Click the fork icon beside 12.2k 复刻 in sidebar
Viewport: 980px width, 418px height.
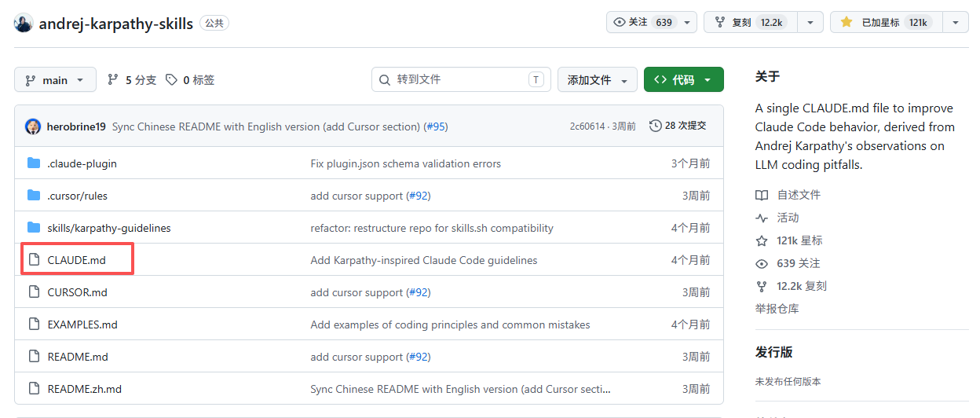pos(761,286)
